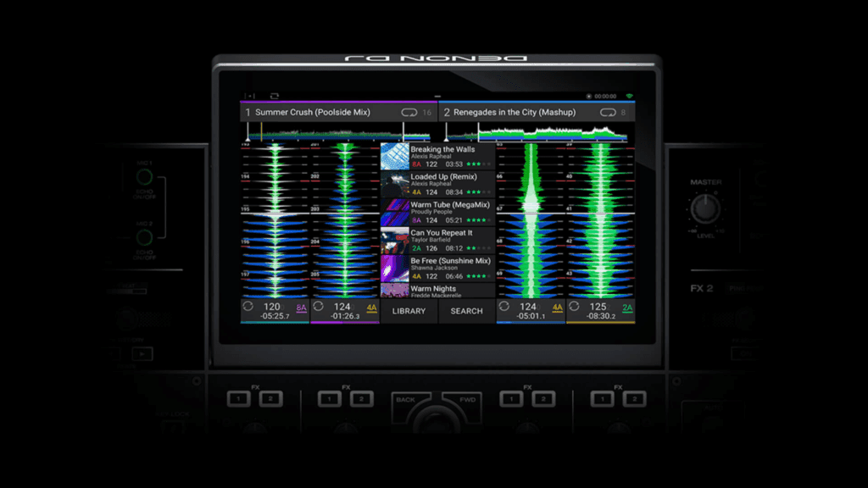The width and height of the screenshot is (868, 488).
Task: Tap loop icon beside Renegades in the City
Action: coord(608,113)
